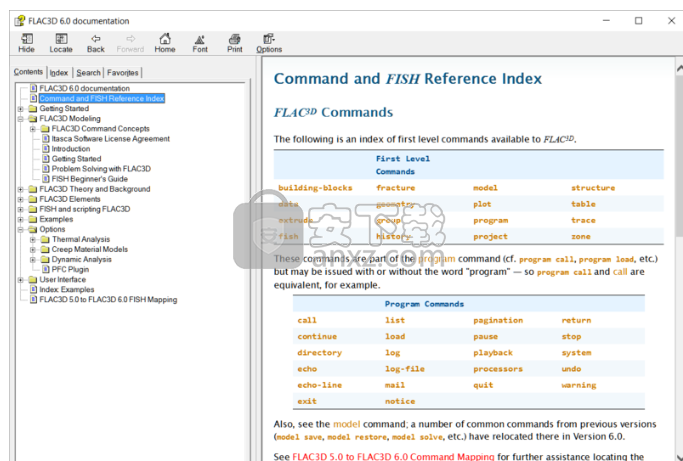
Task: Open the plot command link
Action: pyautogui.click(x=482, y=204)
